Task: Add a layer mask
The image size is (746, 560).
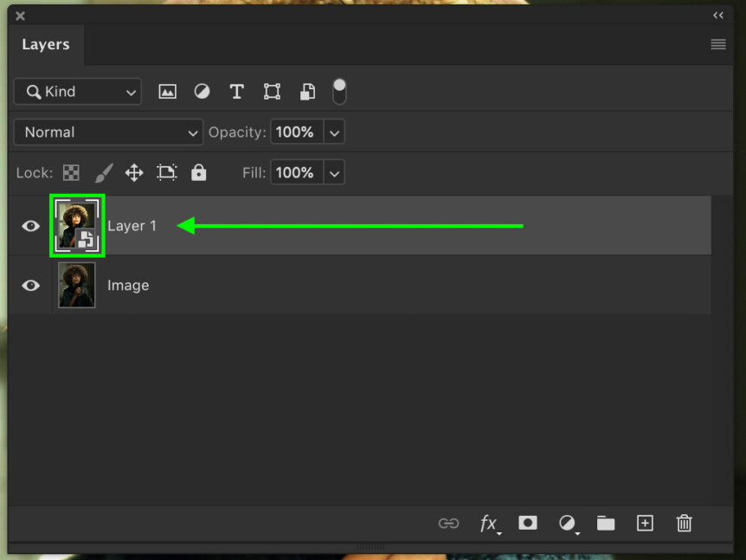Action: (x=528, y=523)
